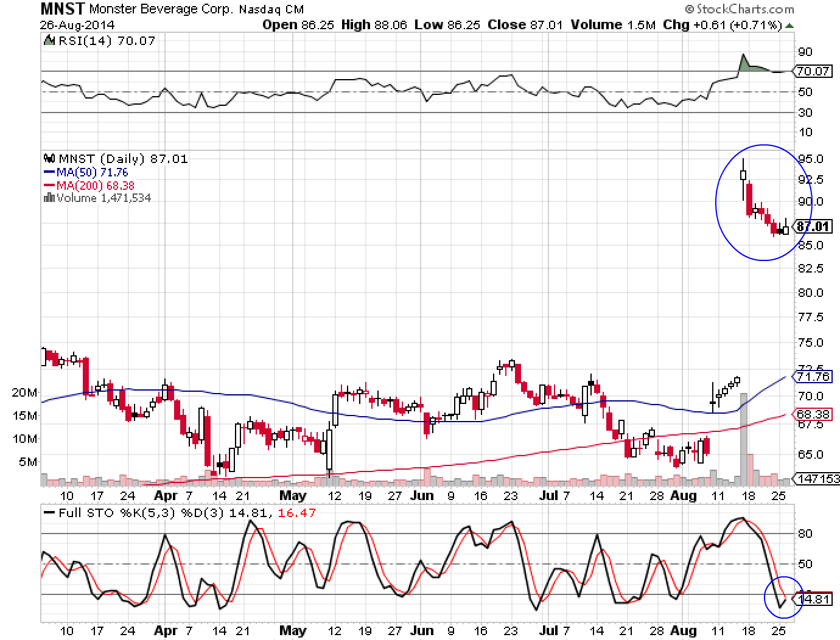Screen dimensions: 840x640
Task: Click the copyright symbol before StockCharts.com
Action: point(689,9)
